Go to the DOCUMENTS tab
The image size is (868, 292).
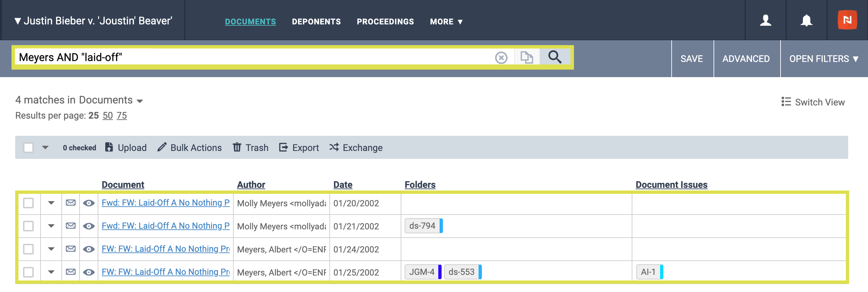250,21
